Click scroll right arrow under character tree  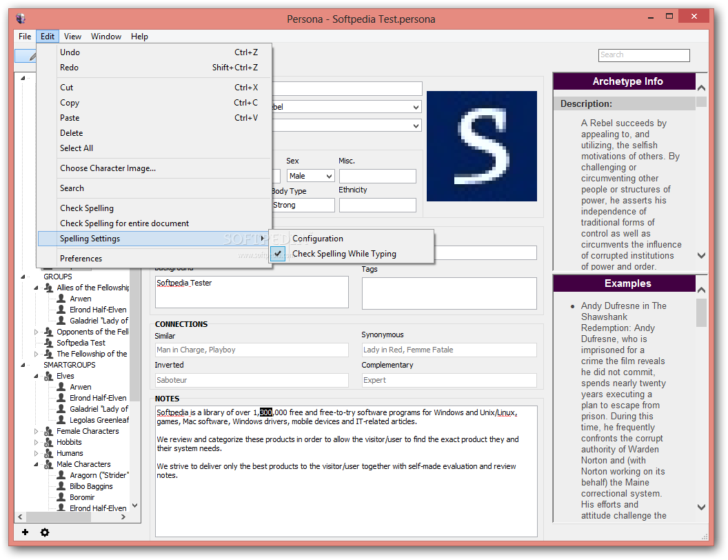pyautogui.click(x=123, y=517)
